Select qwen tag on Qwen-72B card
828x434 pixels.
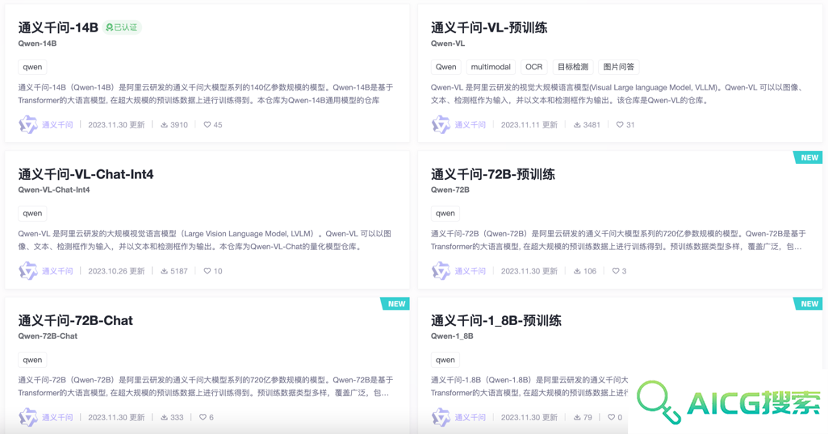pyautogui.click(x=445, y=213)
